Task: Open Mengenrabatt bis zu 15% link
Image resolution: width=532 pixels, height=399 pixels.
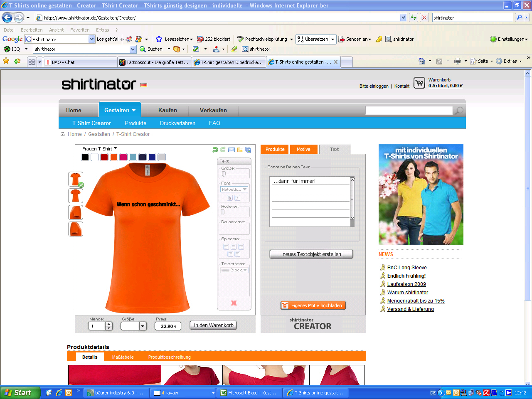Action: pos(416,300)
